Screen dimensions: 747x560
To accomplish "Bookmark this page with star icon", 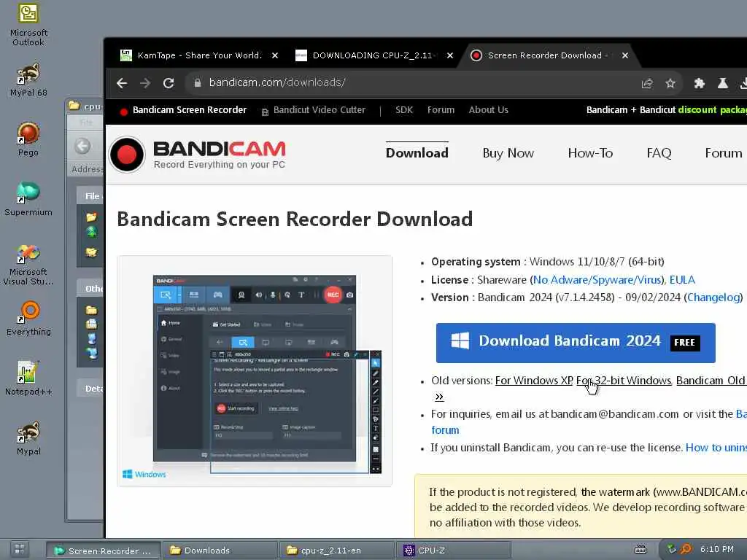I will pos(670,84).
